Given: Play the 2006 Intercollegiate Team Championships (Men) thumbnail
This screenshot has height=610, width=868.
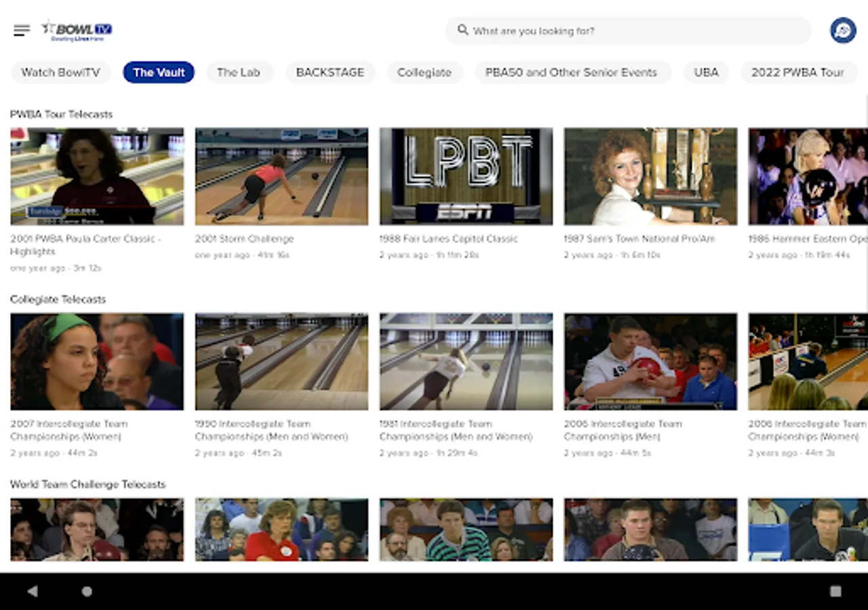Looking at the screenshot, I should tap(650, 361).
